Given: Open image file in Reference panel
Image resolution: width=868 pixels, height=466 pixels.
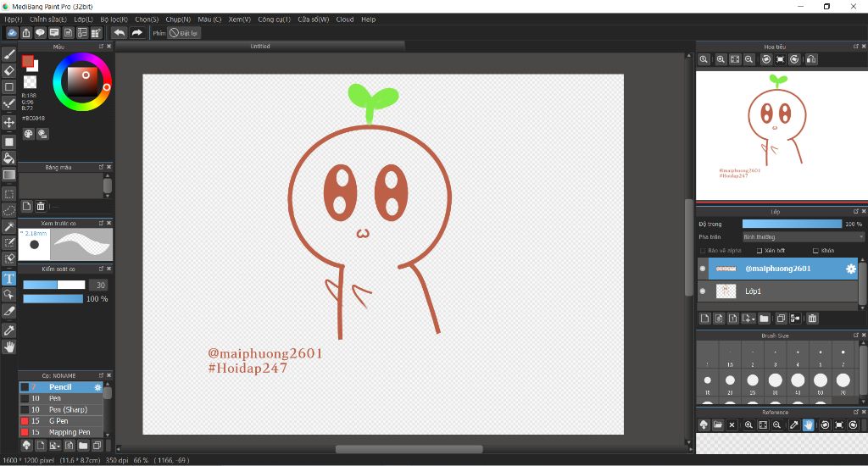Looking at the screenshot, I should [x=718, y=424].
